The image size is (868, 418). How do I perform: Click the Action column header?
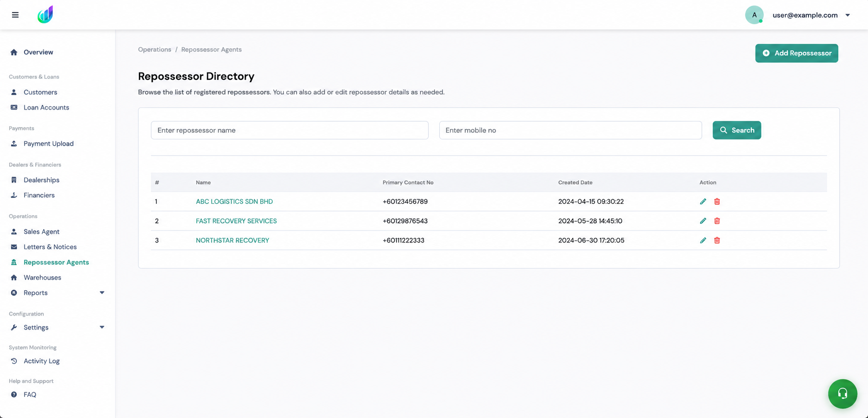708,183
